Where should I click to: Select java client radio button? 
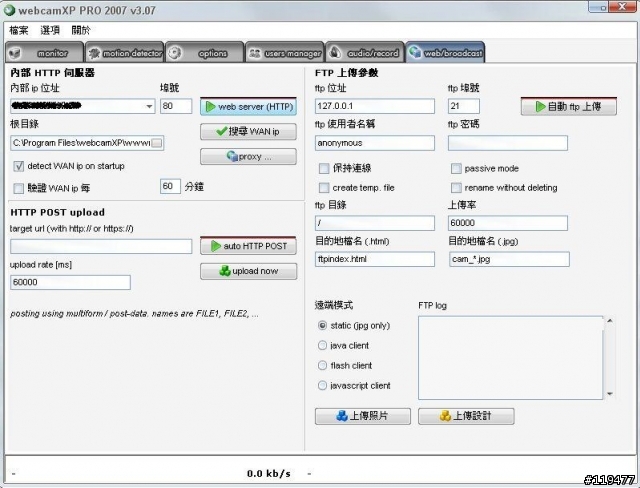322,345
